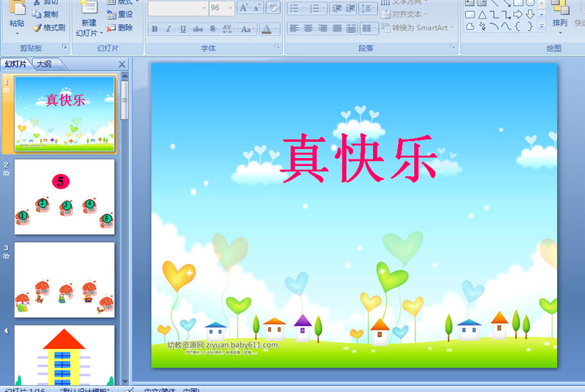Select the scribble shape
This screenshot has width=585, height=392.
click(482, 26)
